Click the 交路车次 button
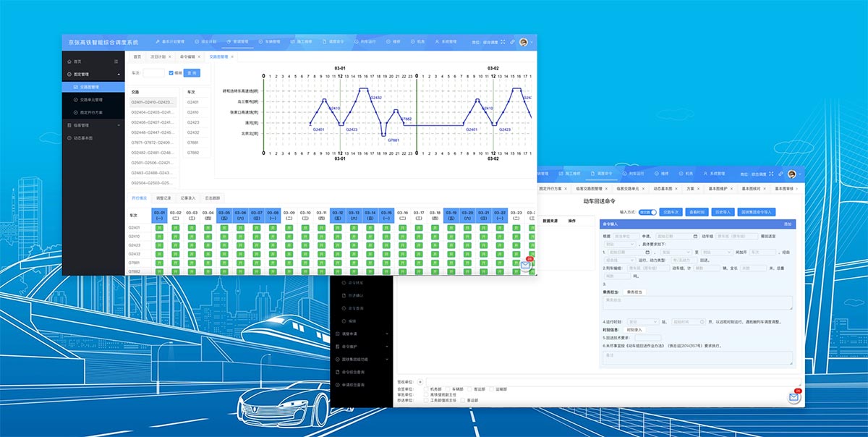 (x=671, y=212)
